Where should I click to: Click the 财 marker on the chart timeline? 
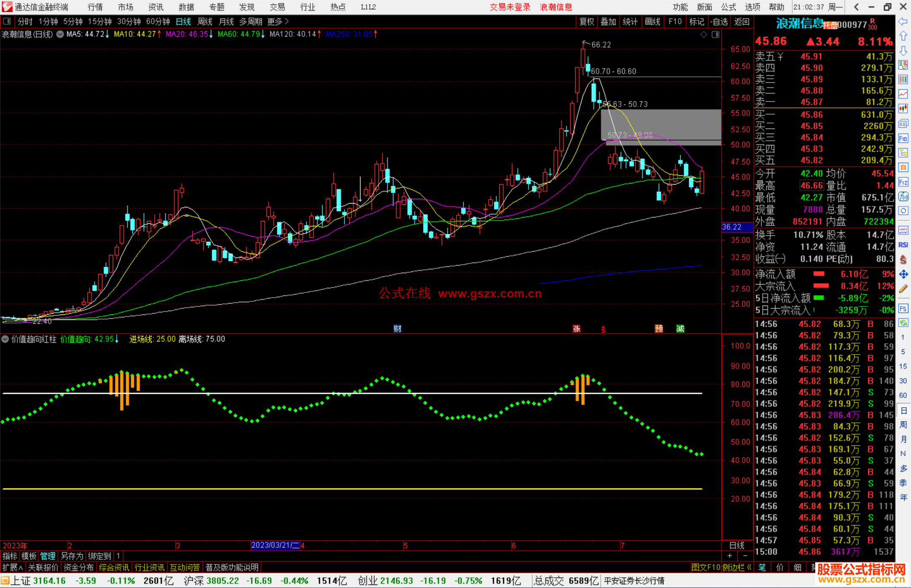tap(397, 329)
